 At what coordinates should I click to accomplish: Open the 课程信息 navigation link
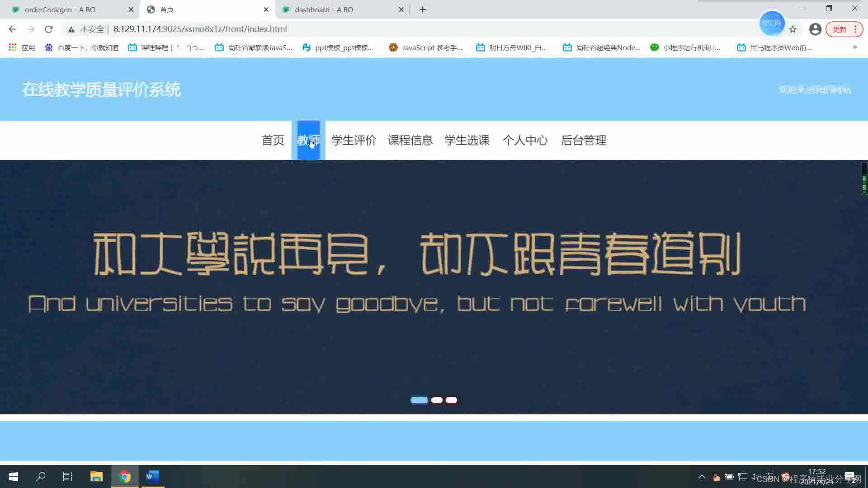point(410,141)
